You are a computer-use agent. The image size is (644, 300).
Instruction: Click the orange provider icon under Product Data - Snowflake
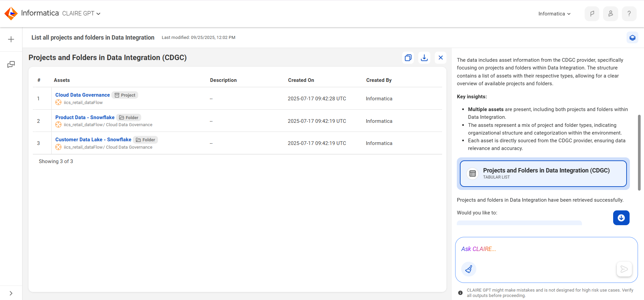point(58,124)
